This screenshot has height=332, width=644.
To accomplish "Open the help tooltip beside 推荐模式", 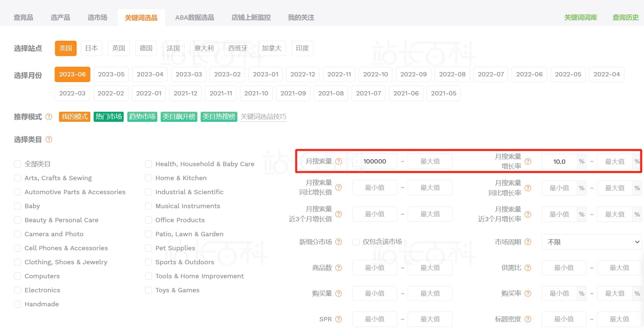I will point(49,117).
